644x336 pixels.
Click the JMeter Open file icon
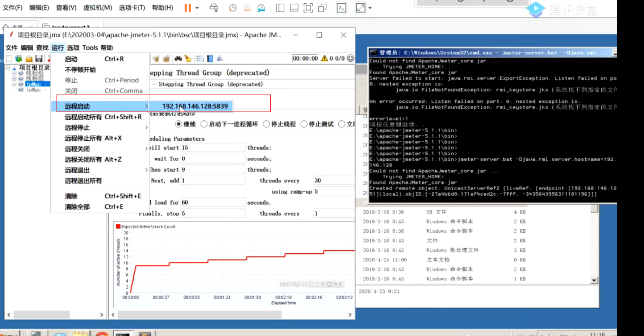(29, 58)
